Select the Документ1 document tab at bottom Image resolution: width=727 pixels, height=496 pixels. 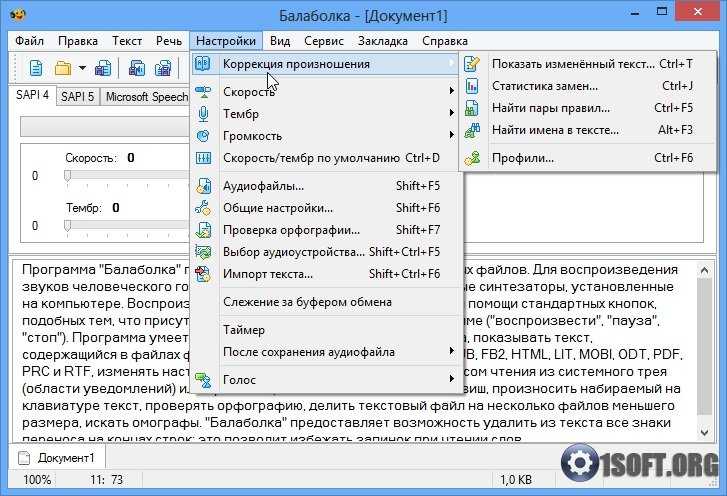click(x=57, y=458)
